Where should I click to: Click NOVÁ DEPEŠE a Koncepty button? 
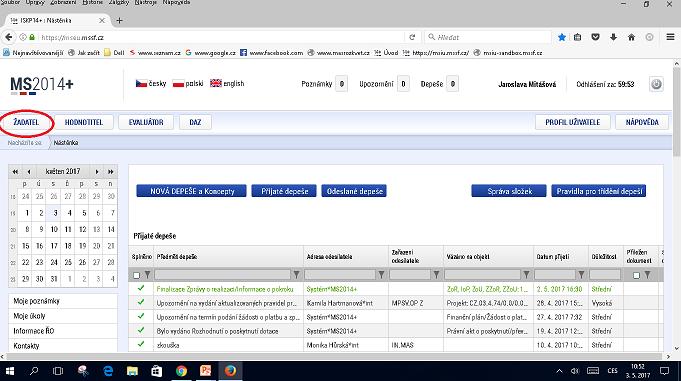tap(192, 191)
